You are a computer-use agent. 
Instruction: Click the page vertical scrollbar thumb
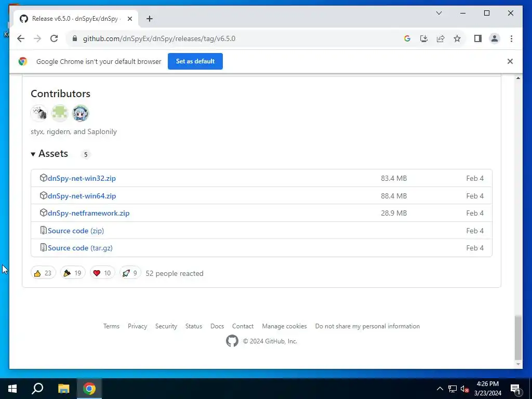coord(518,338)
